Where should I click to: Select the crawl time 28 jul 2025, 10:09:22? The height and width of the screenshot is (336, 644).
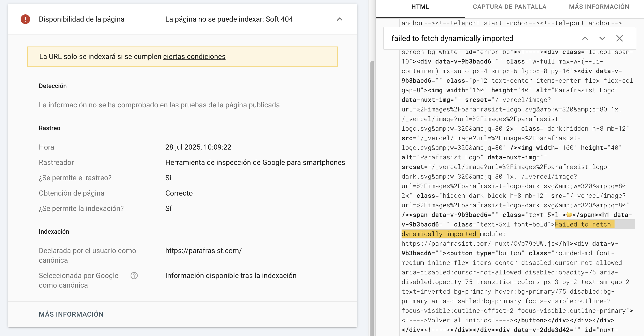198,147
